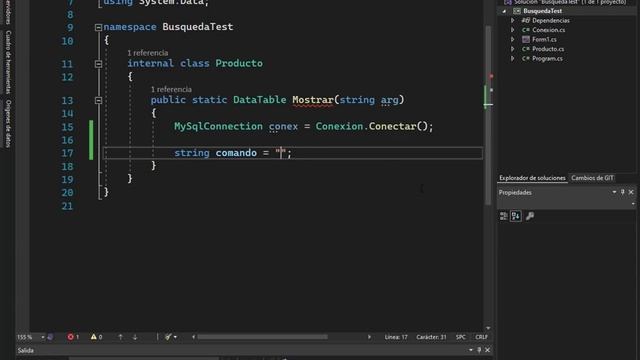Select Program.cs in Solution Explorer
640x360 pixels.
click(547, 58)
